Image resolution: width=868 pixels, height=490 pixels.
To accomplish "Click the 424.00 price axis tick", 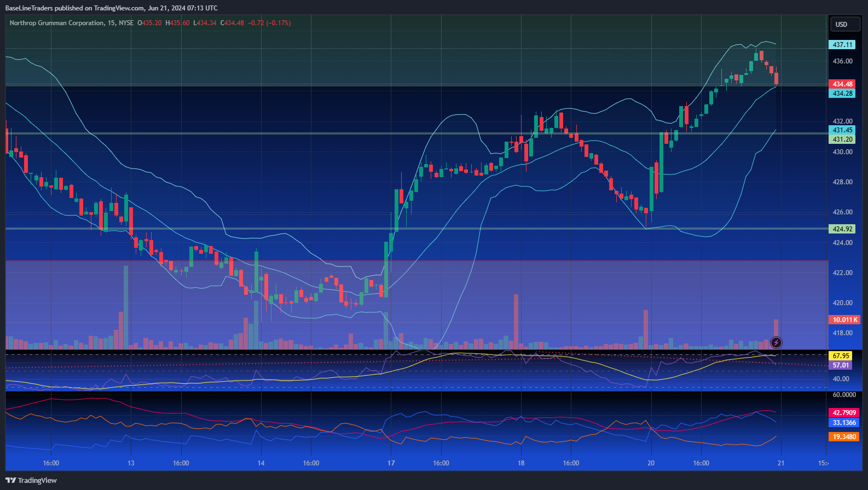I will point(842,243).
